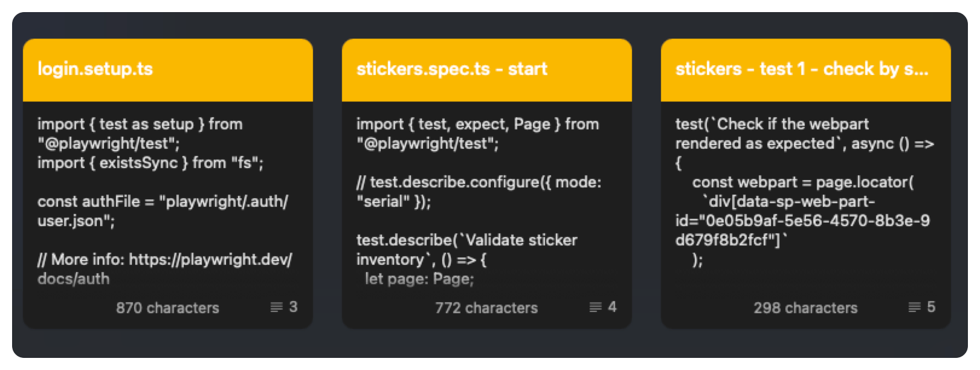Click the const authFile code line
The image size is (980, 370).
click(x=163, y=202)
